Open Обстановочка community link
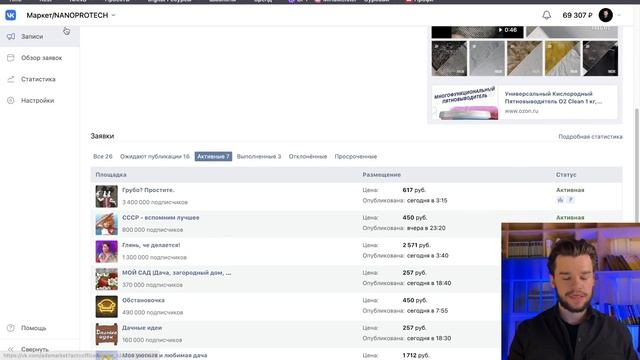 pos(143,300)
